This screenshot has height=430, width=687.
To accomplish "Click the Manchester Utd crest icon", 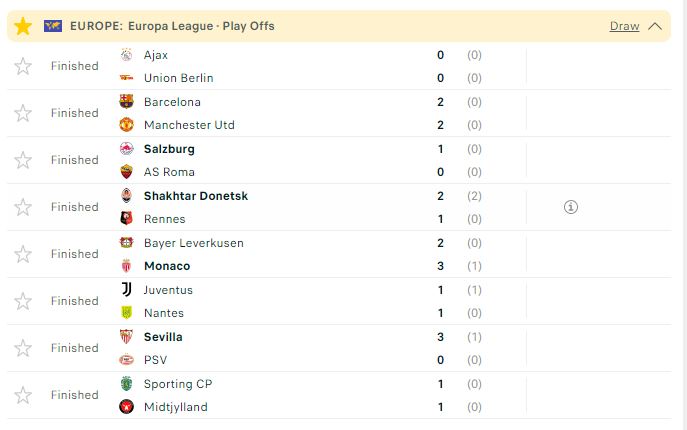I will (126, 125).
